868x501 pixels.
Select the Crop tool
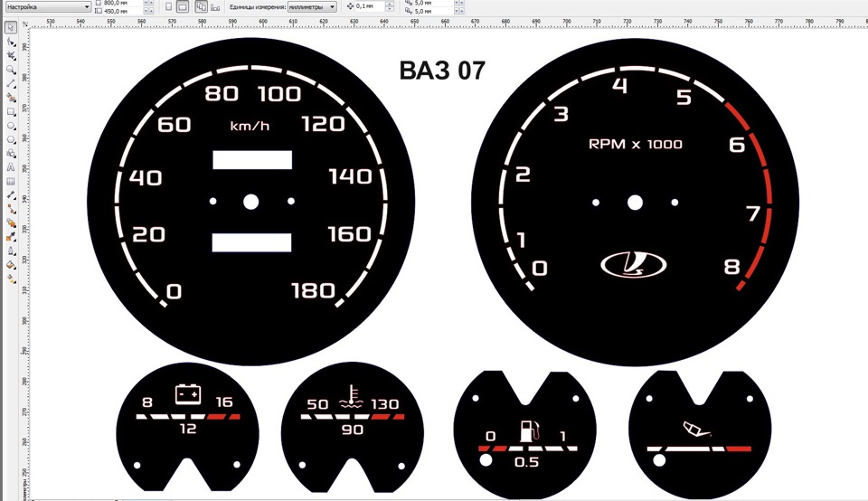click(x=11, y=55)
